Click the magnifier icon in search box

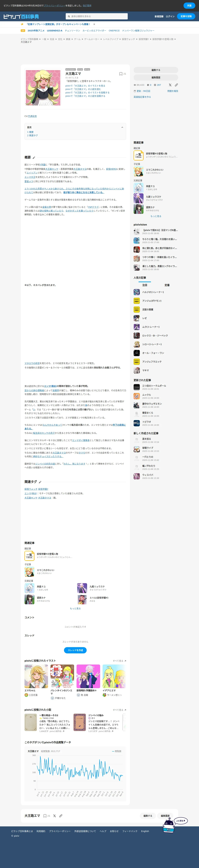[x=69, y=16]
